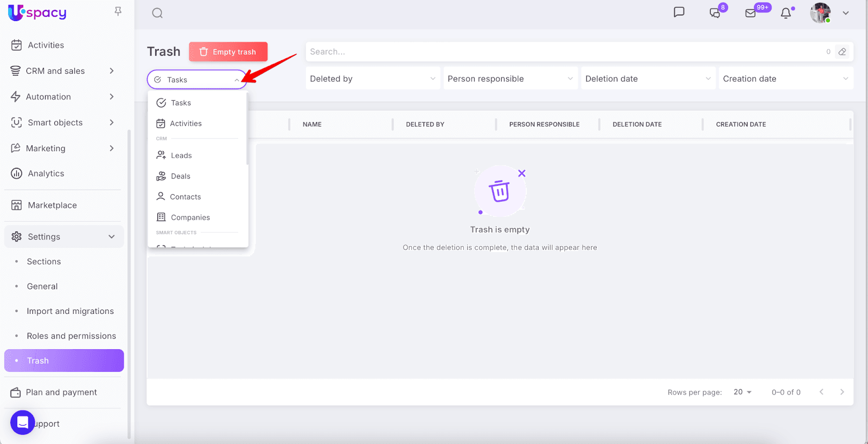The image size is (868, 444).
Task: Expand the Deleted by filter dropdown
Action: [373, 79]
